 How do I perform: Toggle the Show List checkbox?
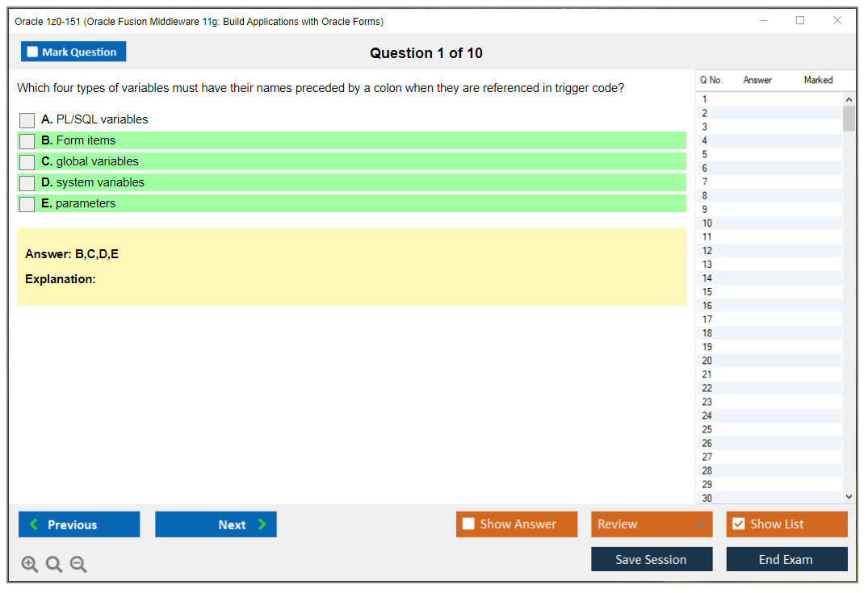pyautogui.click(x=738, y=524)
